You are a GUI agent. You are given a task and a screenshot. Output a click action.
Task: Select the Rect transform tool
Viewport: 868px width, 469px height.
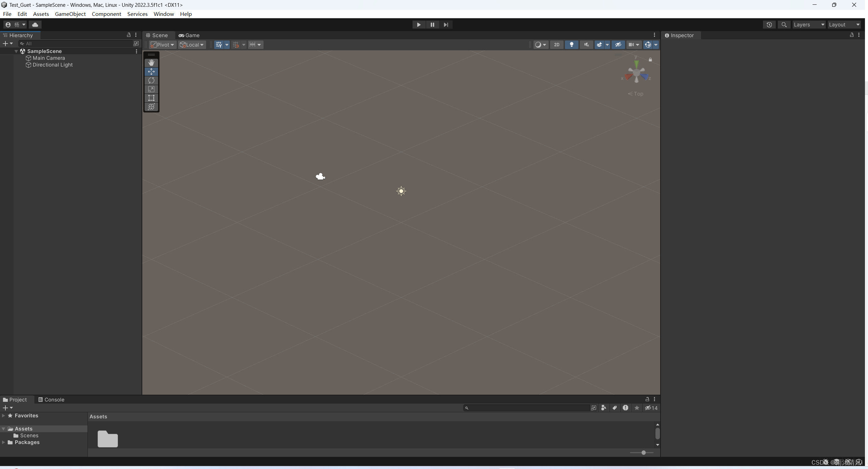tap(151, 98)
